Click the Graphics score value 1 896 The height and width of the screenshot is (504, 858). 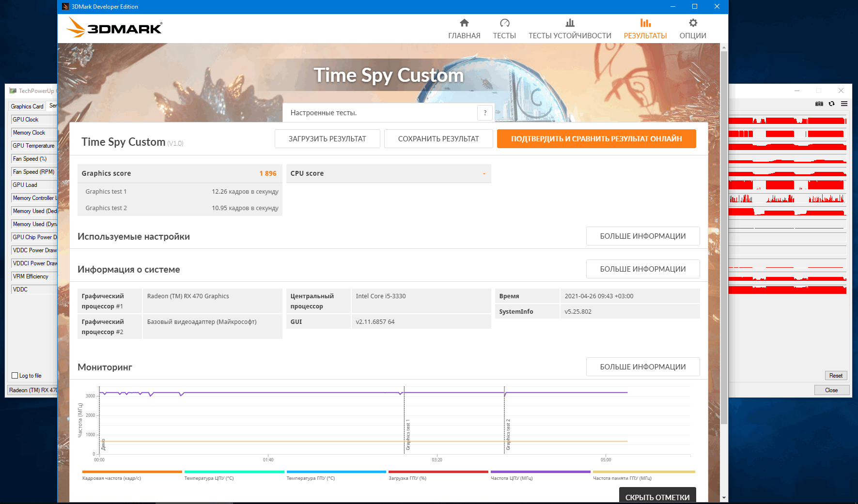268,173
